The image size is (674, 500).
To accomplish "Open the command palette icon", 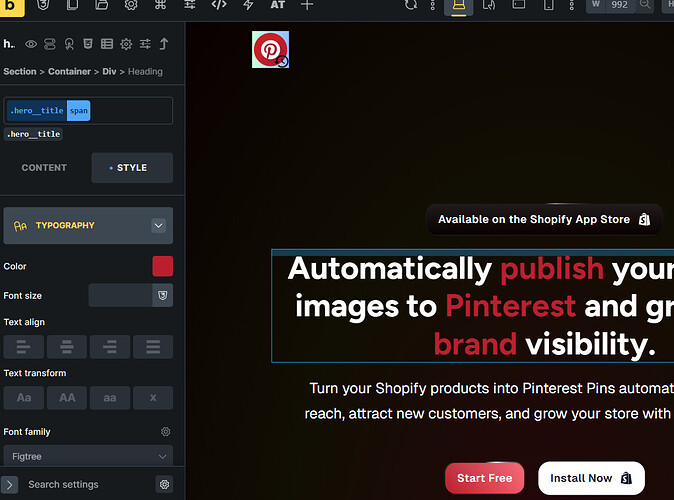I will [160, 5].
